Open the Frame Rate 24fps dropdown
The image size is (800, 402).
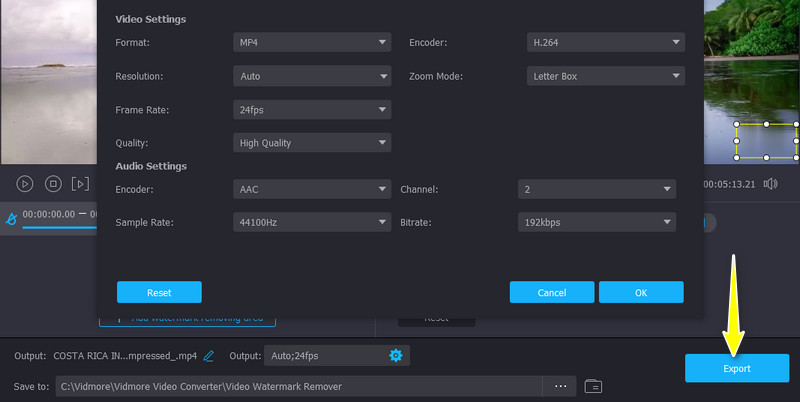(311, 109)
